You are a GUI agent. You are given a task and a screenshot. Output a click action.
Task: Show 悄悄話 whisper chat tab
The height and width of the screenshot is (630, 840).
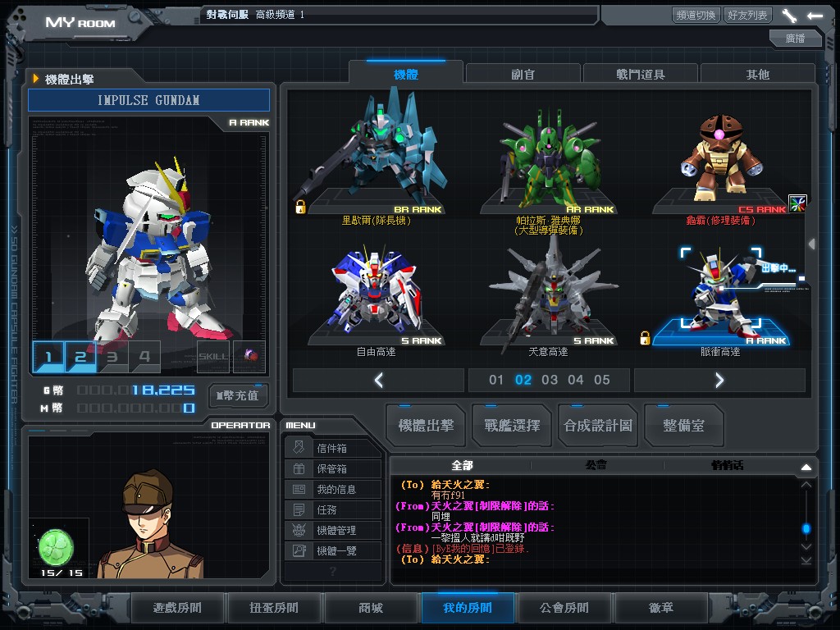coord(727,466)
